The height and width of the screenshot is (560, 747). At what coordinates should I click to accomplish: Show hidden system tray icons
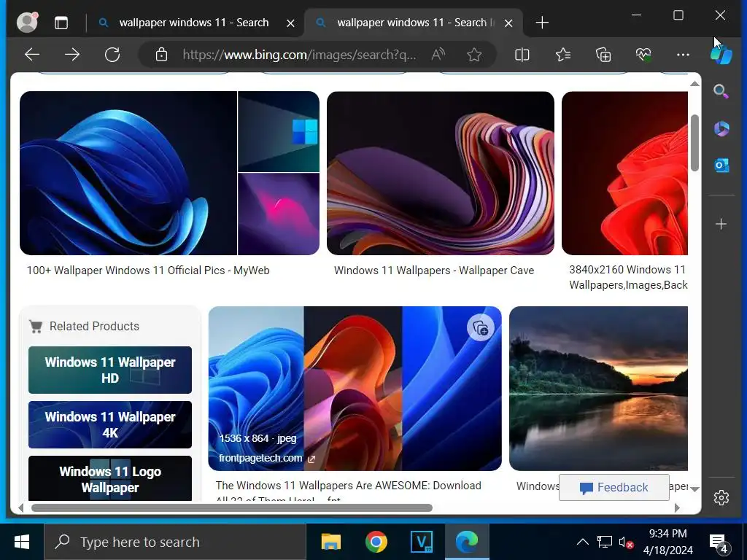coord(583,542)
